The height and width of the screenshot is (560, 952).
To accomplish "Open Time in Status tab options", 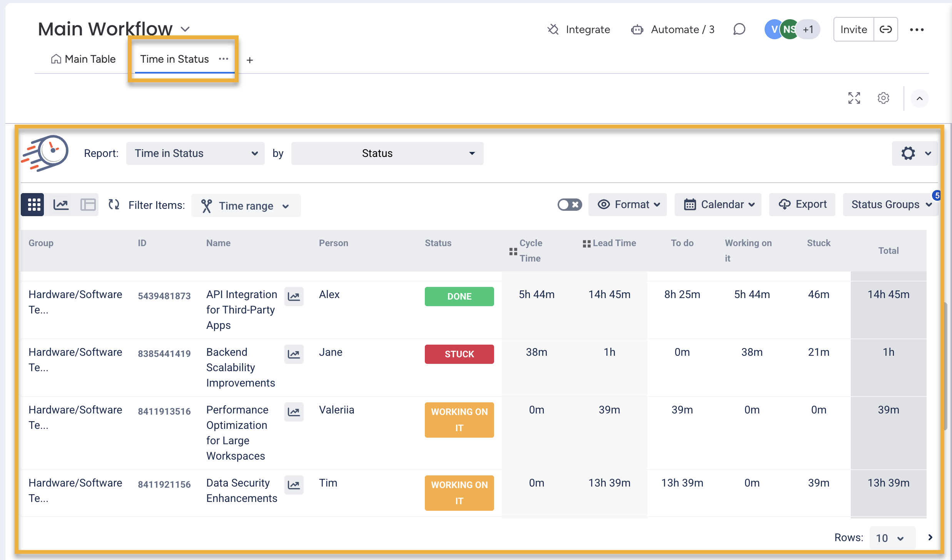I will pos(224,59).
